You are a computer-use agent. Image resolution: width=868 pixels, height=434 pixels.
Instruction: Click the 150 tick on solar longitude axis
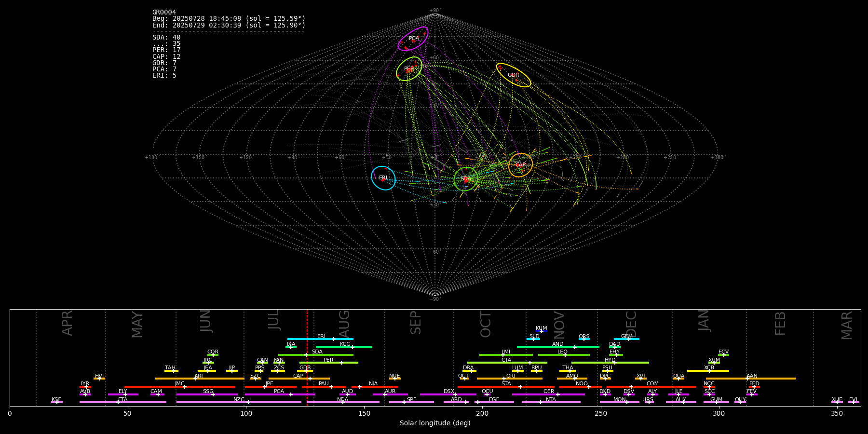point(364,414)
